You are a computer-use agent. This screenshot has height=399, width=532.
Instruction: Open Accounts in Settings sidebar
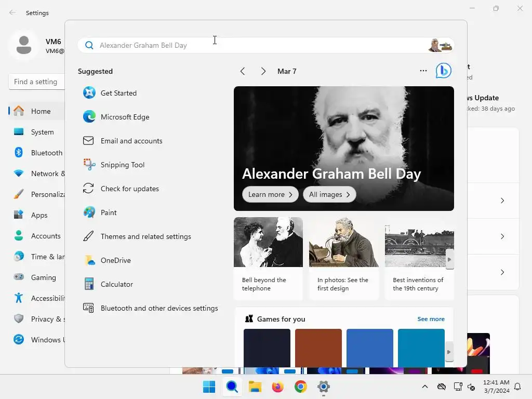pyautogui.click(x=37, y=236)
